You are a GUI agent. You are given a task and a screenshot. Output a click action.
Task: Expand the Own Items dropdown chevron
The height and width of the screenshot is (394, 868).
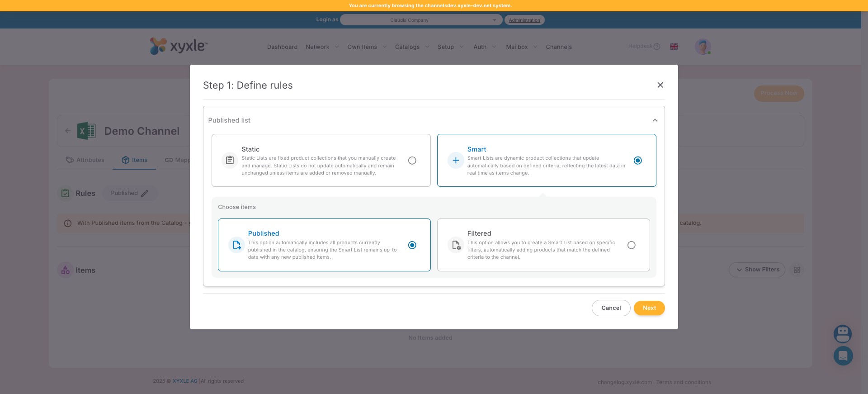click(x=385, y=47)
